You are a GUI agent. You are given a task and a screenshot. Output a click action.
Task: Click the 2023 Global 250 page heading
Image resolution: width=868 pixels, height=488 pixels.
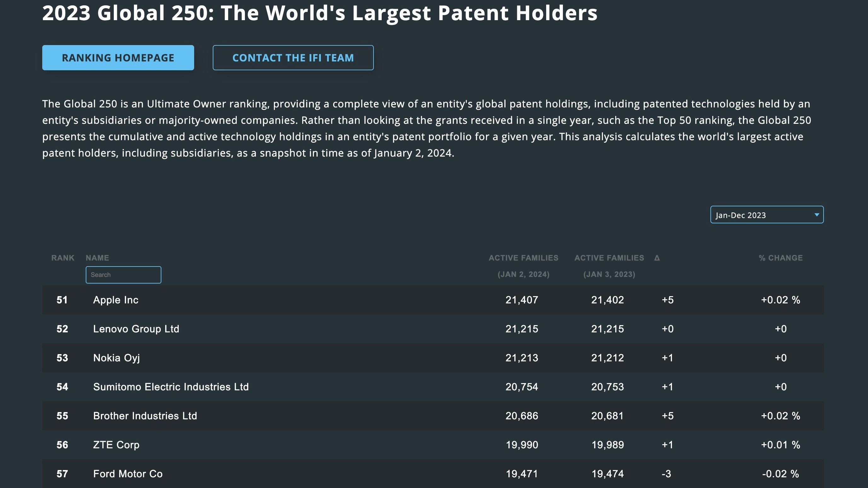click(320, 13)
